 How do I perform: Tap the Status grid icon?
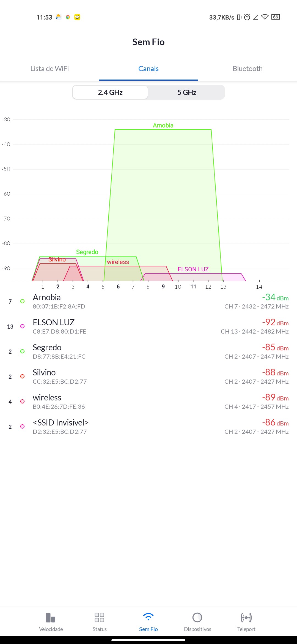click(x=99, y=618)
